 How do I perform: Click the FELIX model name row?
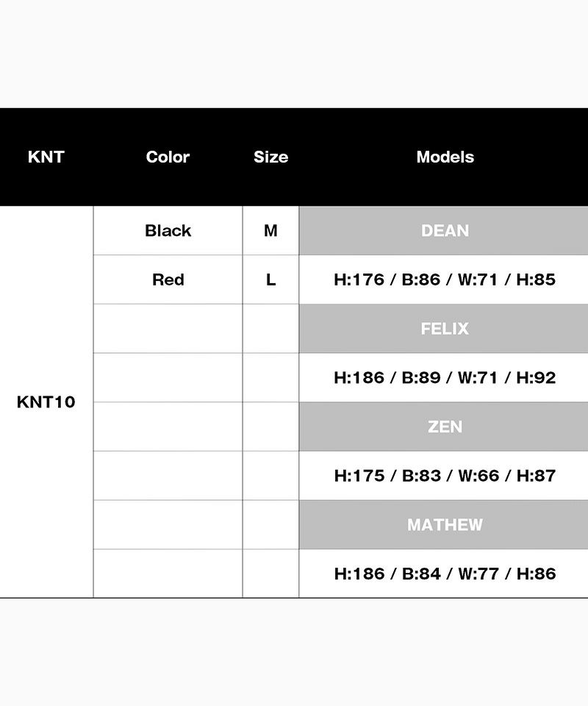[x=445, y=329]
